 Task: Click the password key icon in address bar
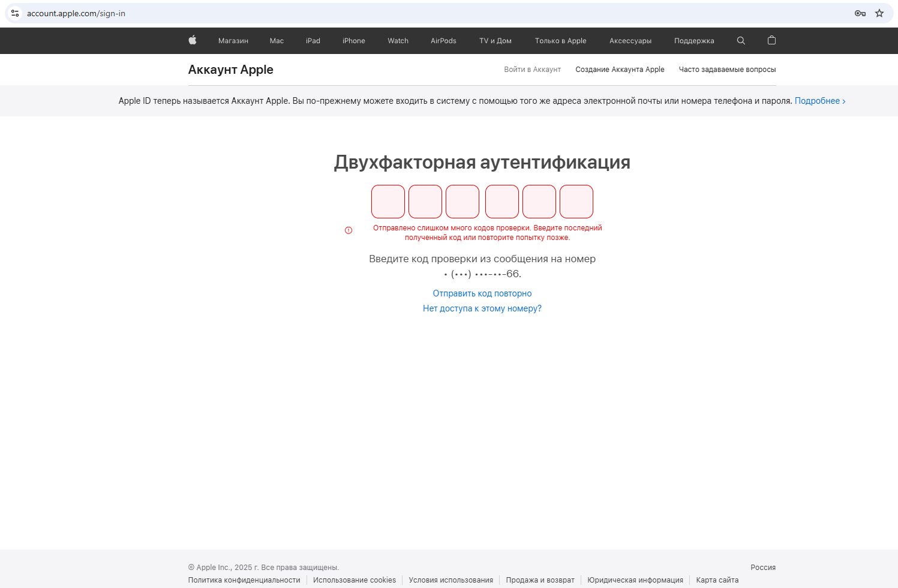860,13
